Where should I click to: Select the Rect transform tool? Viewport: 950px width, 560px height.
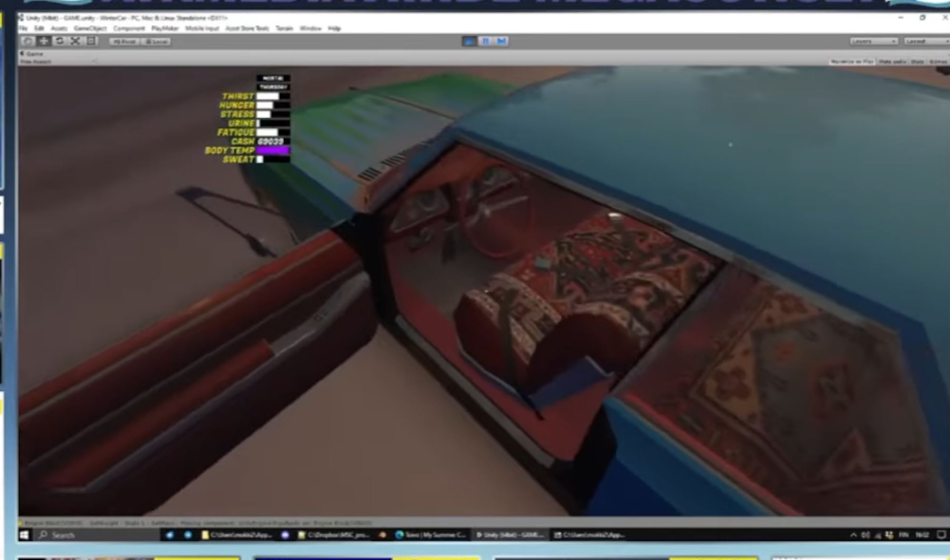click(x=91, y=41)
